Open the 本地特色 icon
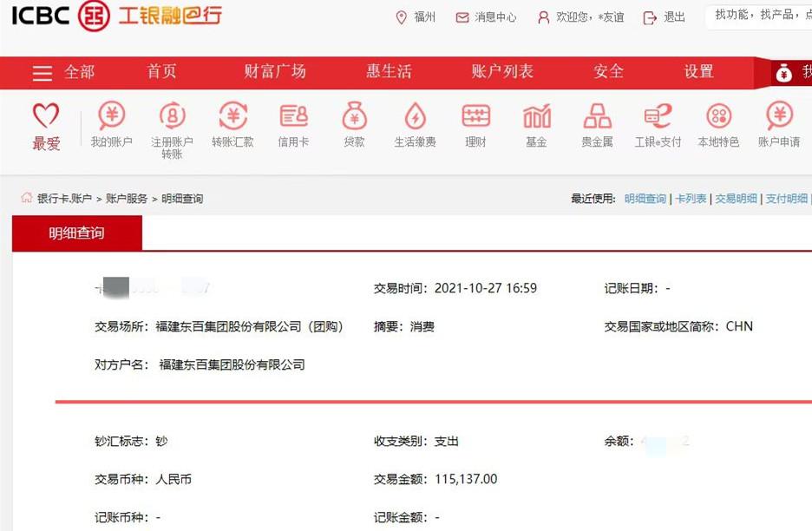This screenshot has height=531, width=812. [719, 115]
